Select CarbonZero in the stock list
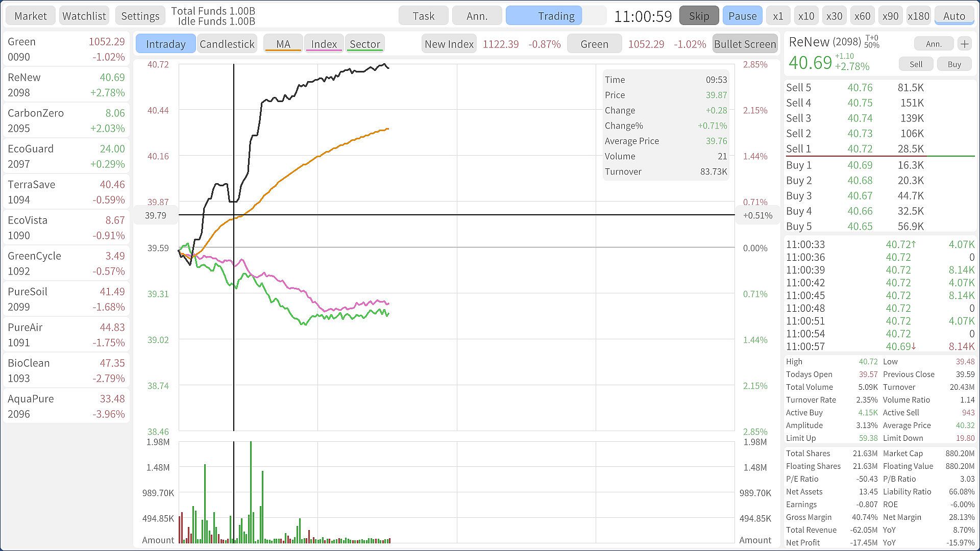 (66, 120)
